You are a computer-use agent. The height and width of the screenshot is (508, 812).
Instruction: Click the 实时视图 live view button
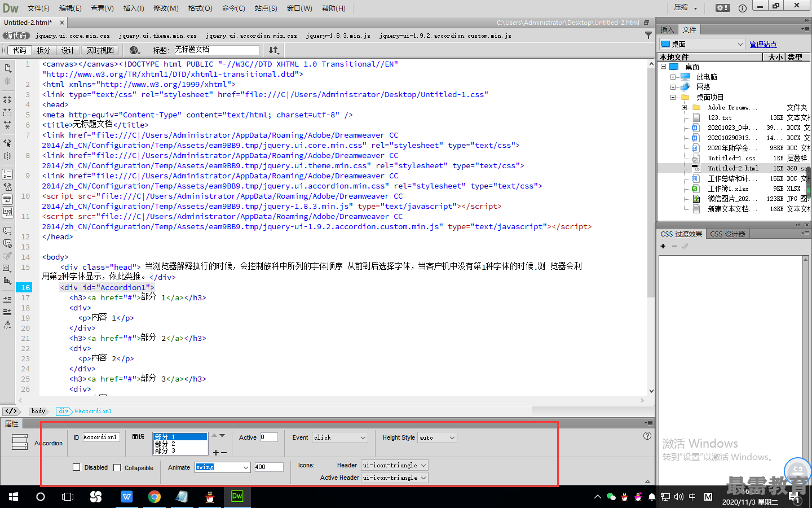(100, 50)
